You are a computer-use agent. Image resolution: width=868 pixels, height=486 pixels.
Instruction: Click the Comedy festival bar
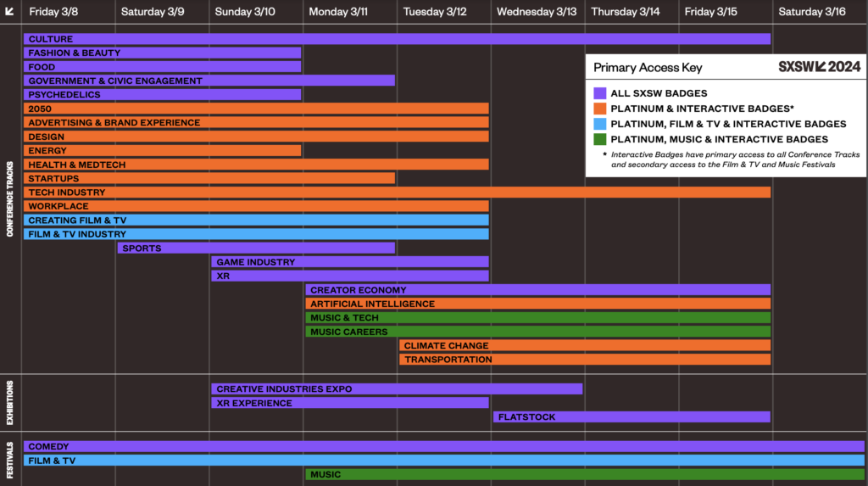443,447
